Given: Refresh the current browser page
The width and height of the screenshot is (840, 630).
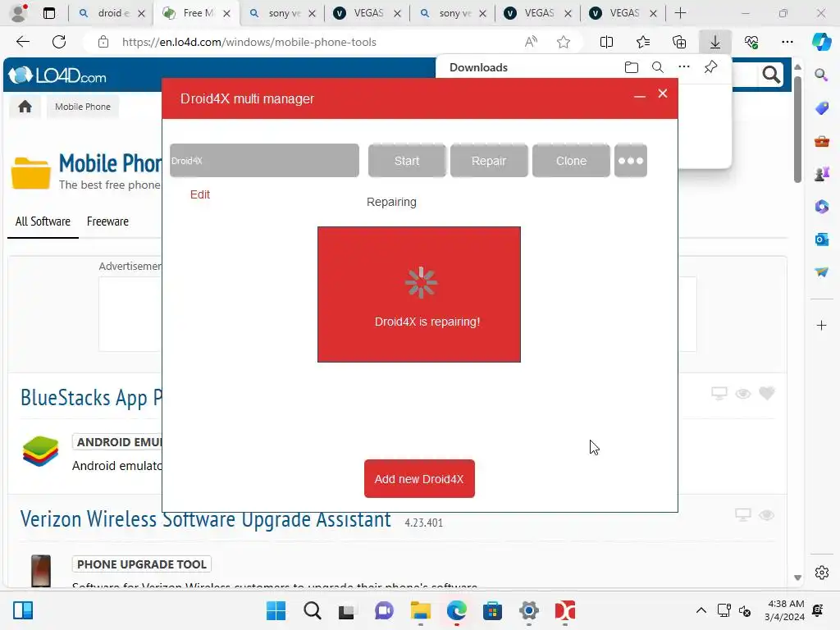Looking at the screenshot, I should point(59,42).
